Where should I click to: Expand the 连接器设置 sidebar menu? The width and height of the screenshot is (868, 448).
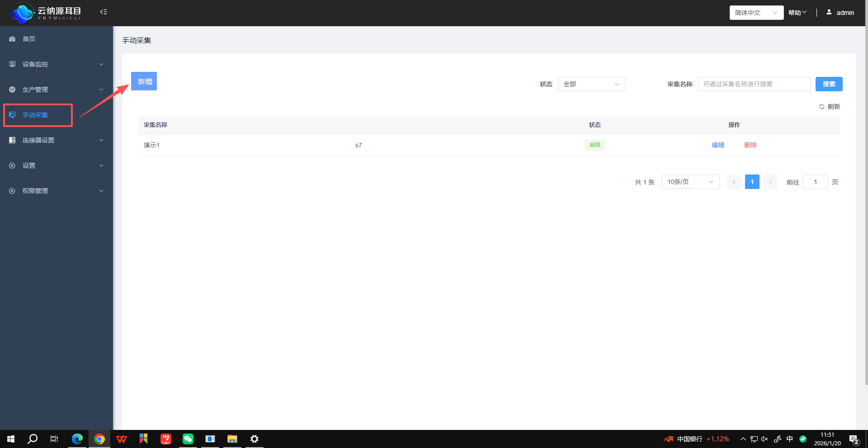click(x=56, y=140)
